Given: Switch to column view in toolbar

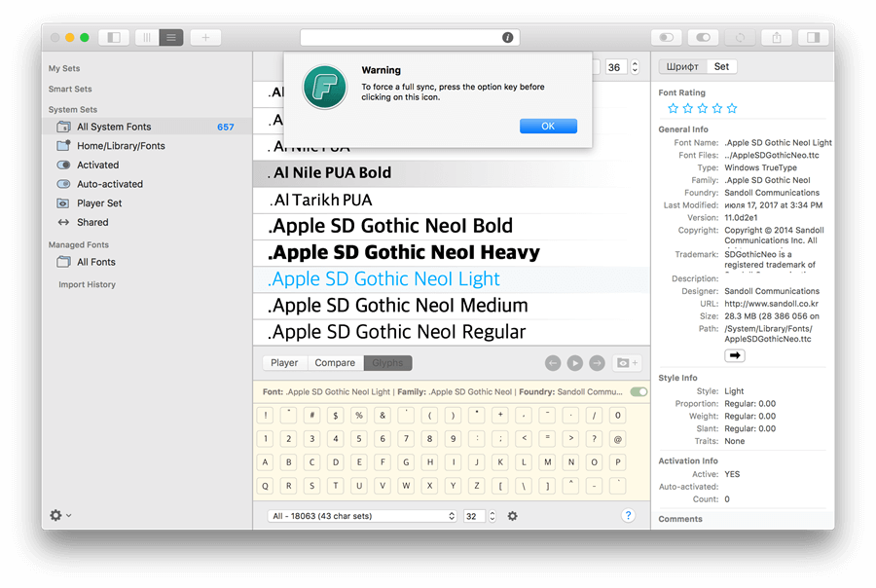Looking at the screenshot, I should coord(147,37).
